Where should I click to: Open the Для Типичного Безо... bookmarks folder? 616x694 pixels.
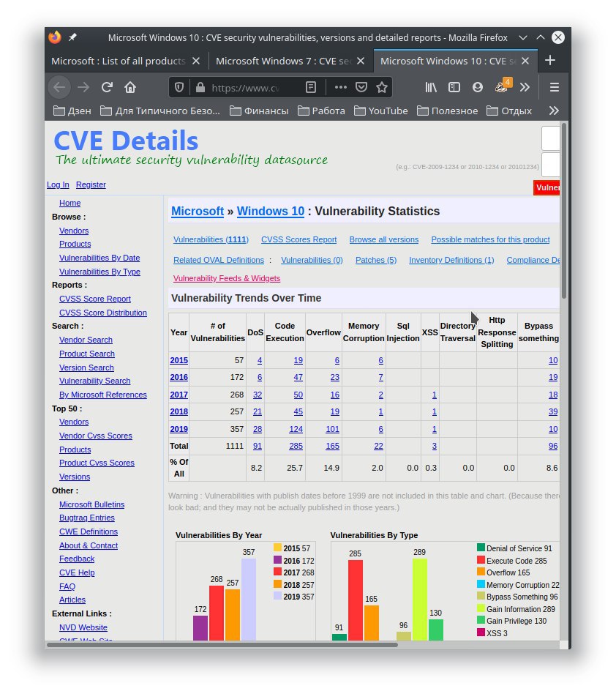coord(160,111)
